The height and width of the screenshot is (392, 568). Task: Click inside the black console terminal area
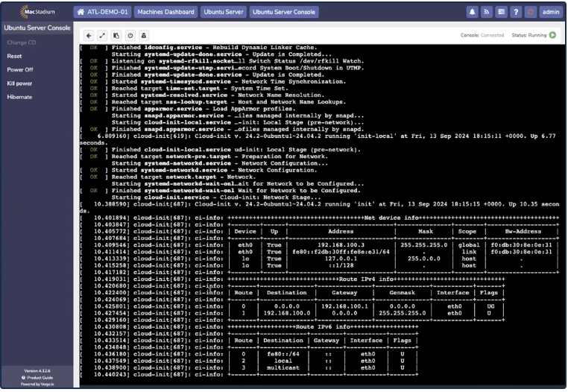[321, 215]
